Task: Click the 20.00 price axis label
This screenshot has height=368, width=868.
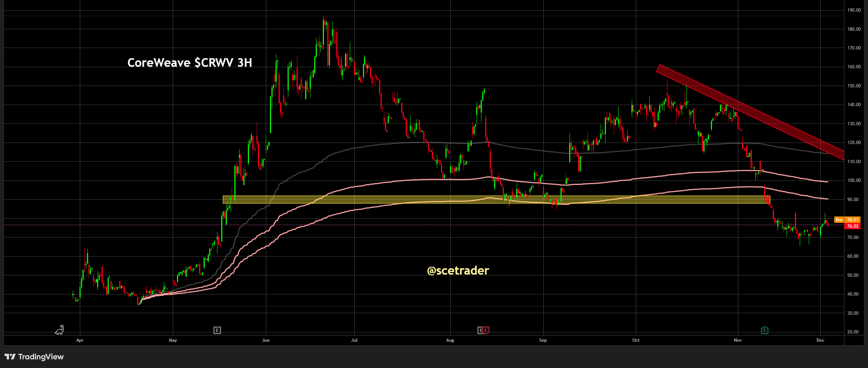Action: click(x=853, y=332)
